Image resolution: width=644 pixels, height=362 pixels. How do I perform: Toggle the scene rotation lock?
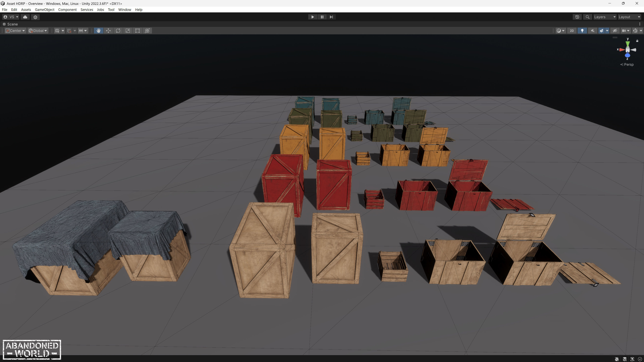pos(637,41)
